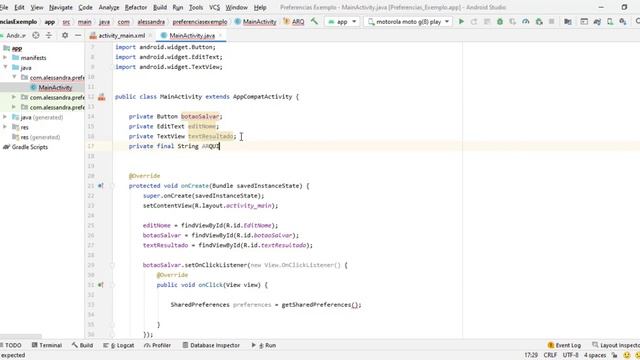
Task: Click the 4 spaces indent setting
Action: tap(595, 356)
